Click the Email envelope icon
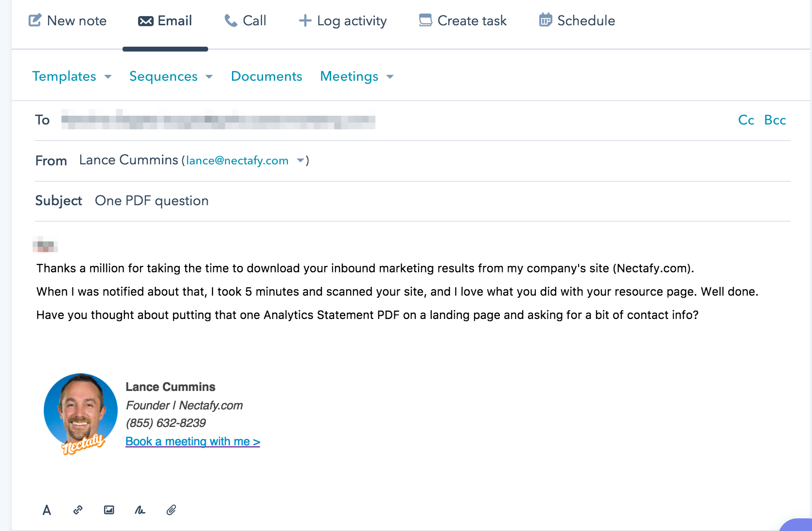812x531 pixels. coord(145,21)
